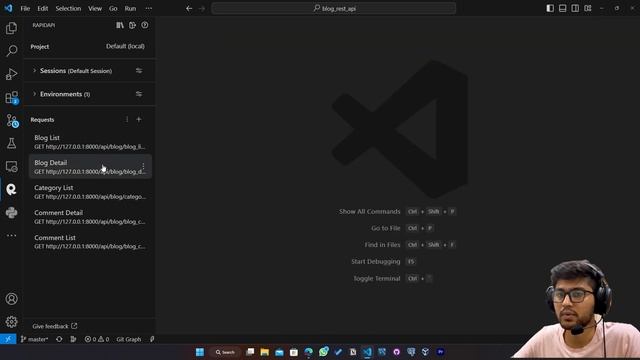Image resolution: width=640 pixels, height=360 pixels.
Task: Open the Selection menu
Action: pos(68,8)
